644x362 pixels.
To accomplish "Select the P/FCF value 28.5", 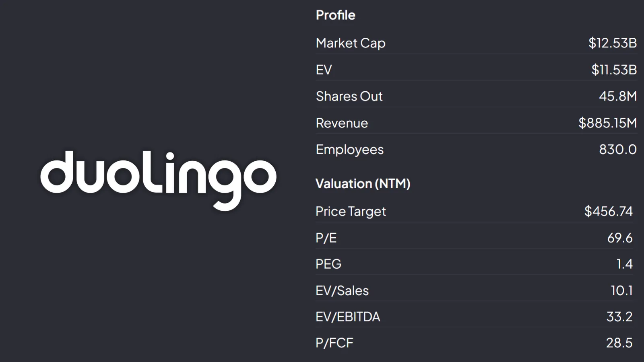I will coord(619,343).
